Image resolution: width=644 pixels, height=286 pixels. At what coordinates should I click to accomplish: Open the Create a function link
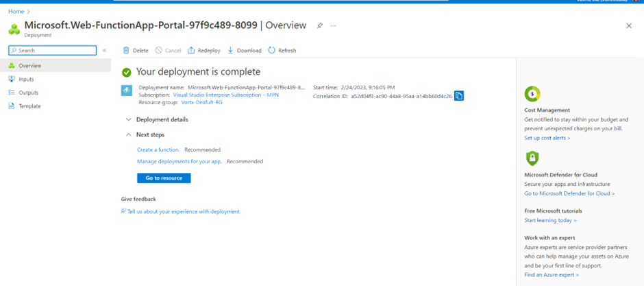coord(158,150)
